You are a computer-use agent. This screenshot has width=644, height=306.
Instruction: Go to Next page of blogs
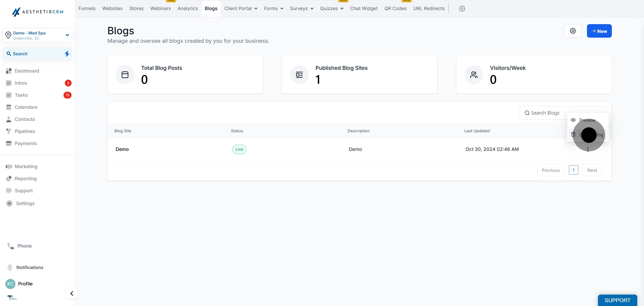click(x=592, y=170)
